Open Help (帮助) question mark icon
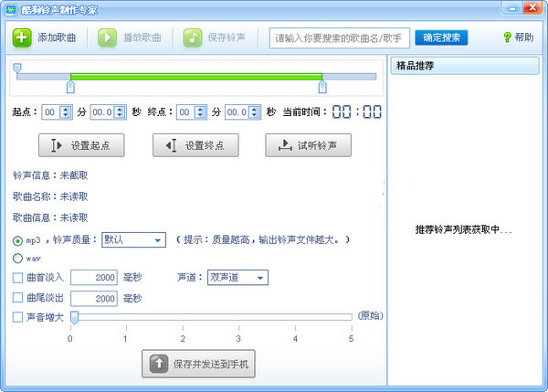The image size is (548, 392). (x=507, y=37)
